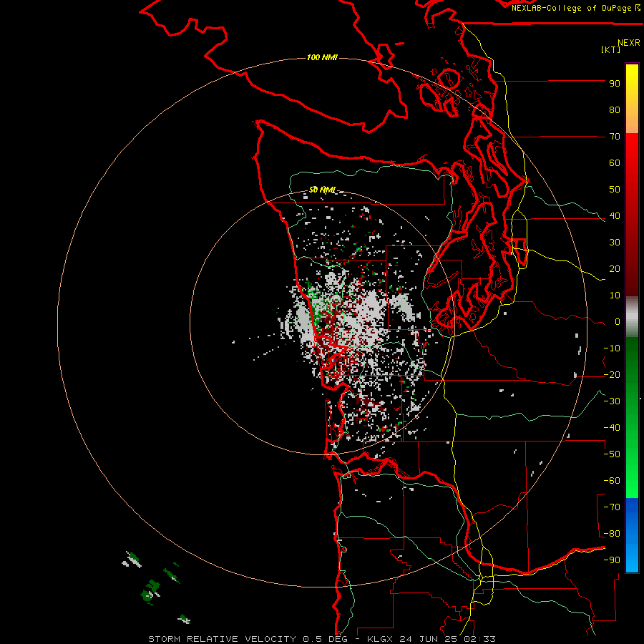Screen dimensions: 644x644
Task: Click the positive 10 scale value
Action: [x=615, y=296]
